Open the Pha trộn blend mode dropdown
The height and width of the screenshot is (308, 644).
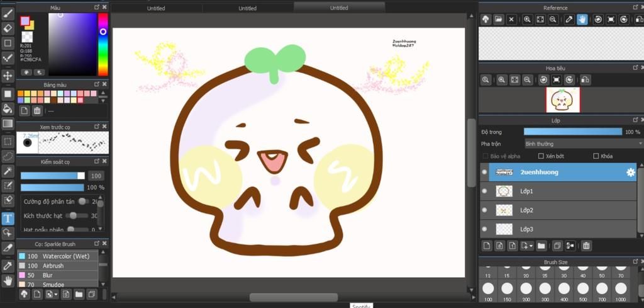click(584, 144)
